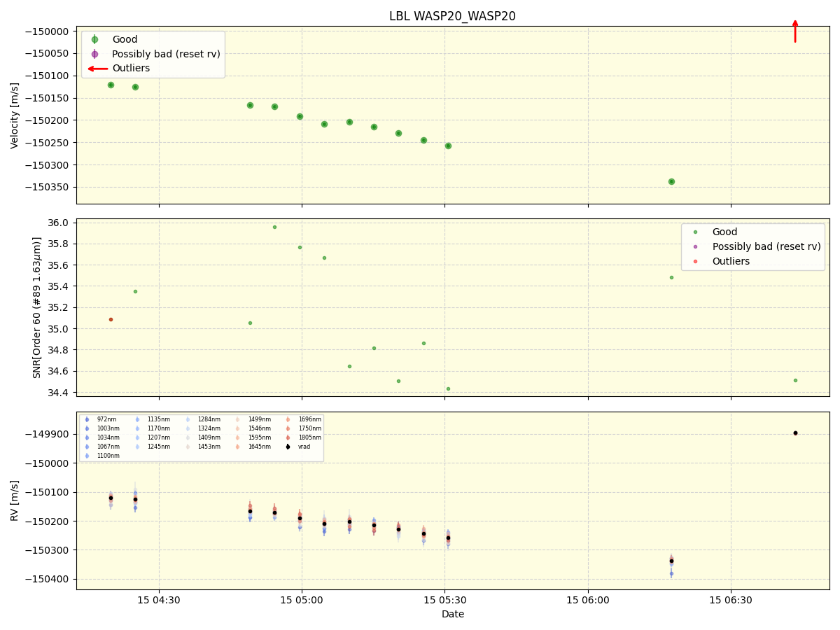This screenshot has width=840, height=630.
Task: Click the 15 06:30 x-axis tick label
Action: pyautogui.click(x=731, y=600)
